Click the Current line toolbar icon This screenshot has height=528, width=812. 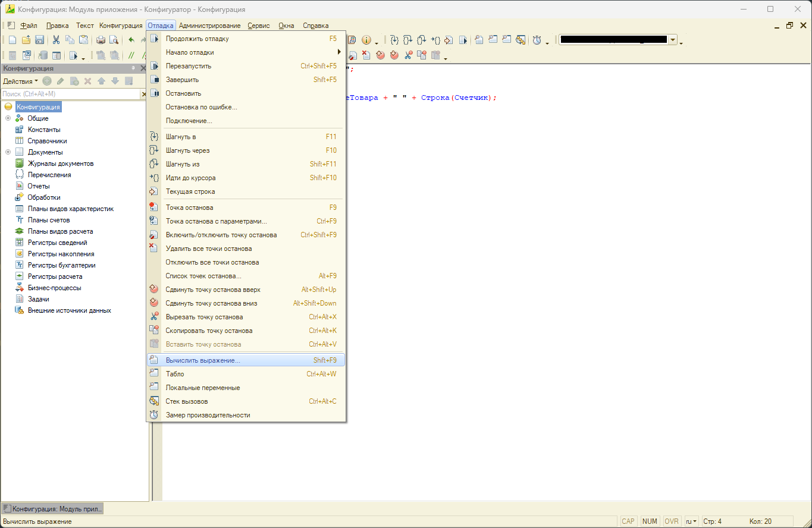click(449, 40)
